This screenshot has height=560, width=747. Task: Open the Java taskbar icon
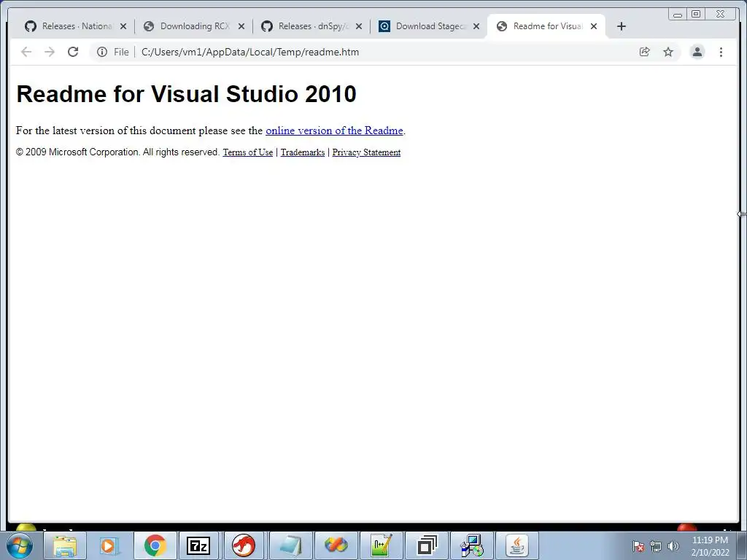tap(517, 545)
